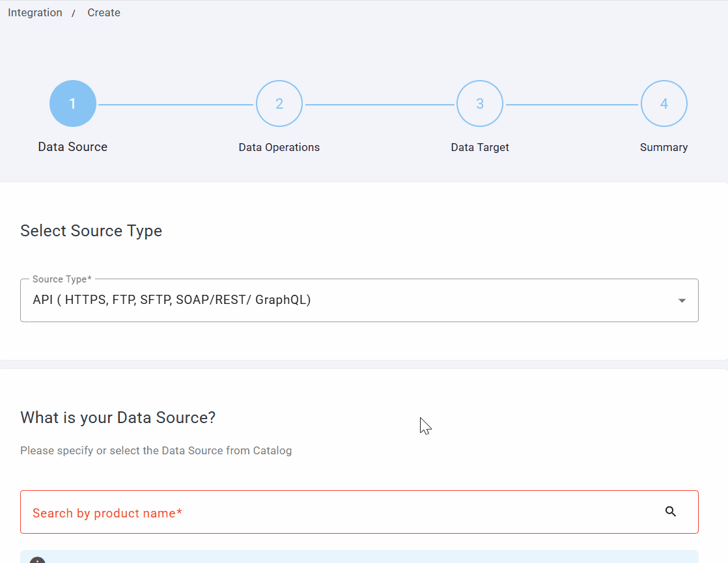
Task: Open the Summary step label
Action: 664,147
